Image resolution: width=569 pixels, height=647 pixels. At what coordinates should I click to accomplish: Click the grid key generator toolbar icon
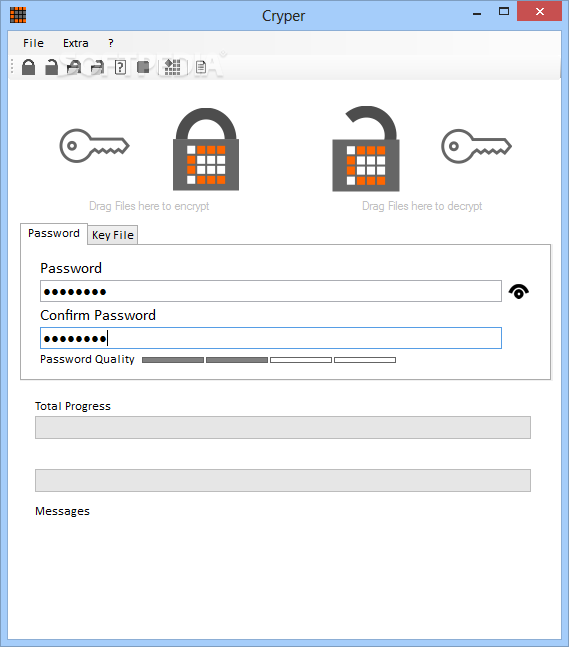(172, 67)
